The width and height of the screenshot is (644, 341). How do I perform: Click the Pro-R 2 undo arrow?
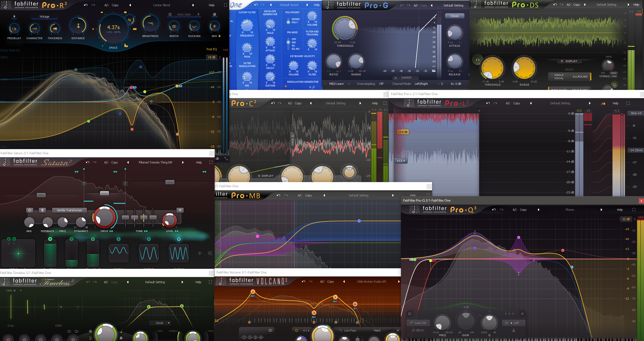tap(86, 5)
